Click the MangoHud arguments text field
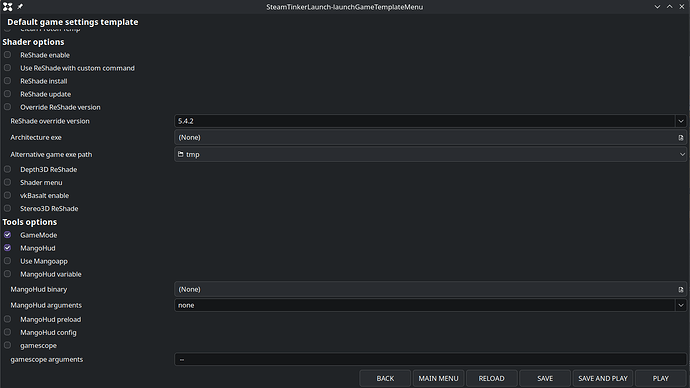690x388 pixels. pyautogui.click(x=425, y=305)
